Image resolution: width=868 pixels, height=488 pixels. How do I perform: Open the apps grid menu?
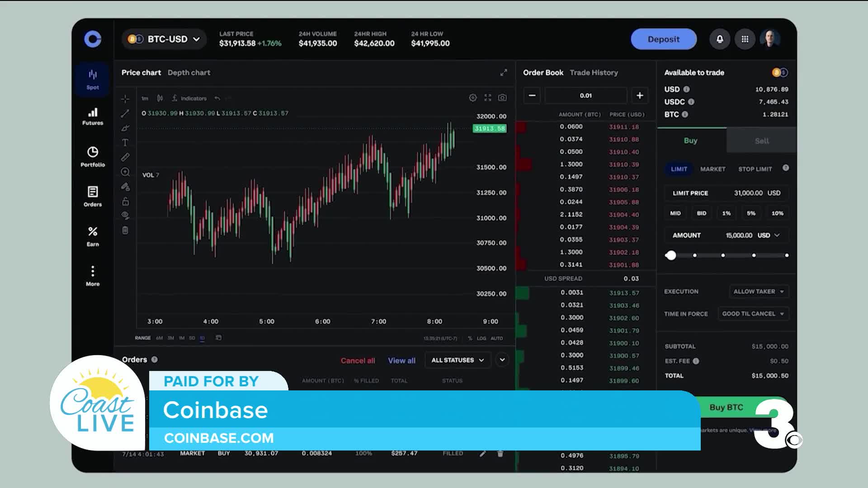tap(745, 39)
